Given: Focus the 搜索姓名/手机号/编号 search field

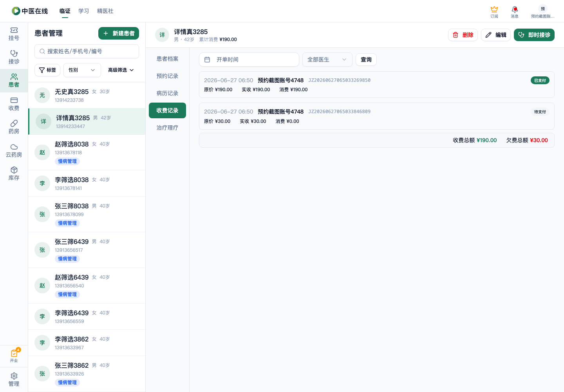Looking at the screenshot, I should pos(87,51).
